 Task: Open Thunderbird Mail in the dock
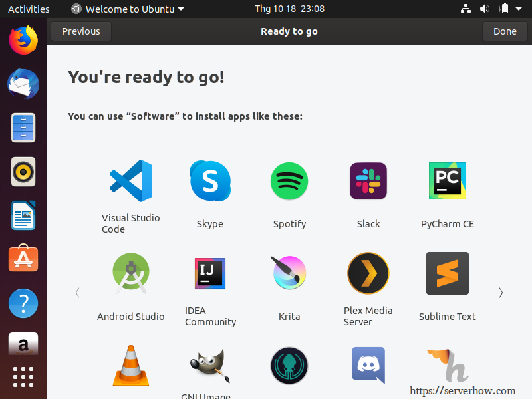click(x=23, y=84)
